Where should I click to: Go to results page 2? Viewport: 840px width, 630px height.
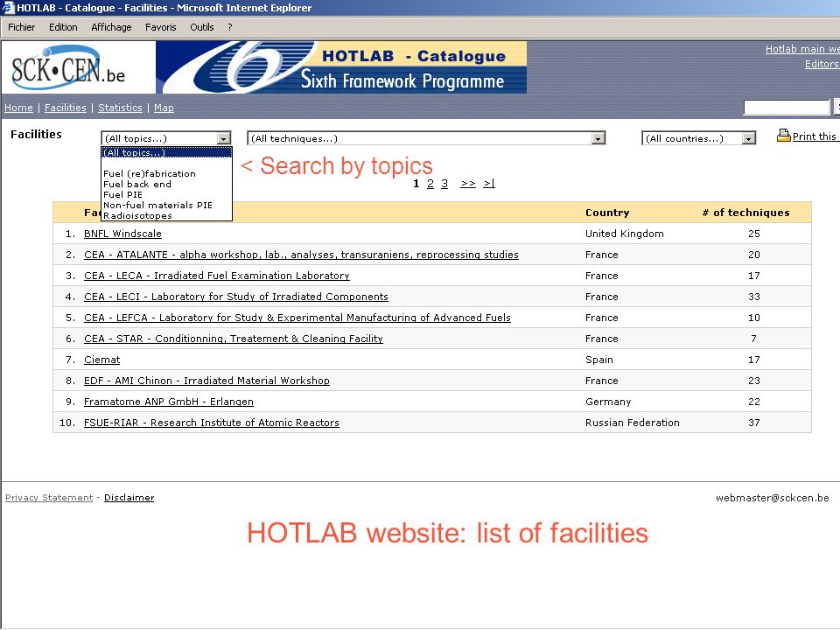[x=430, y=183]
